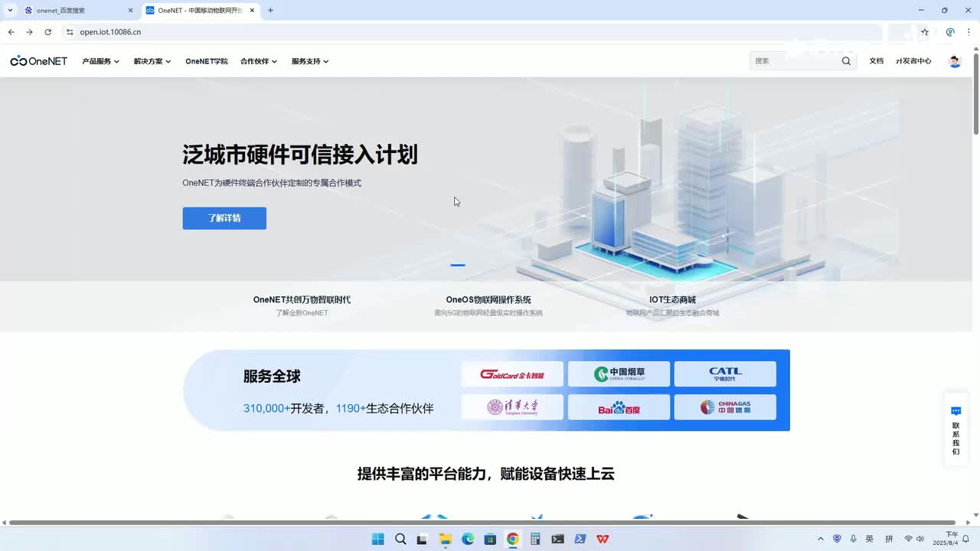Click the taskbar clock showing 2025/8/4

click(945, 539)
